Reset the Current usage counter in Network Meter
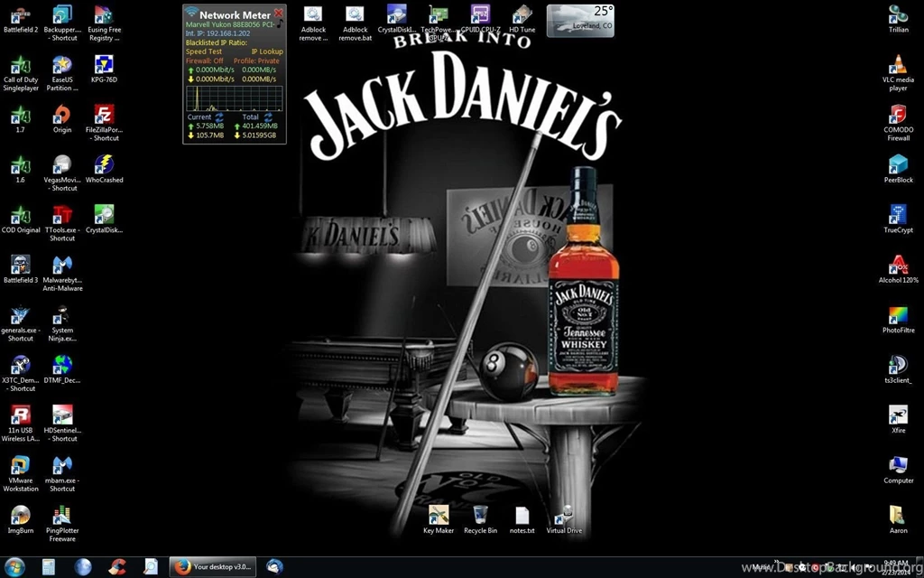The image size is (924, 578). (x=218, y=117)
